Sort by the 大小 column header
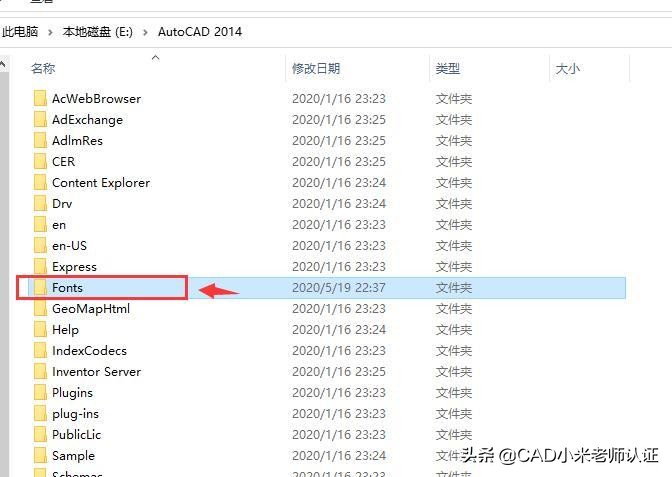Viewport: 672px width, 477px height. point(567,68)
